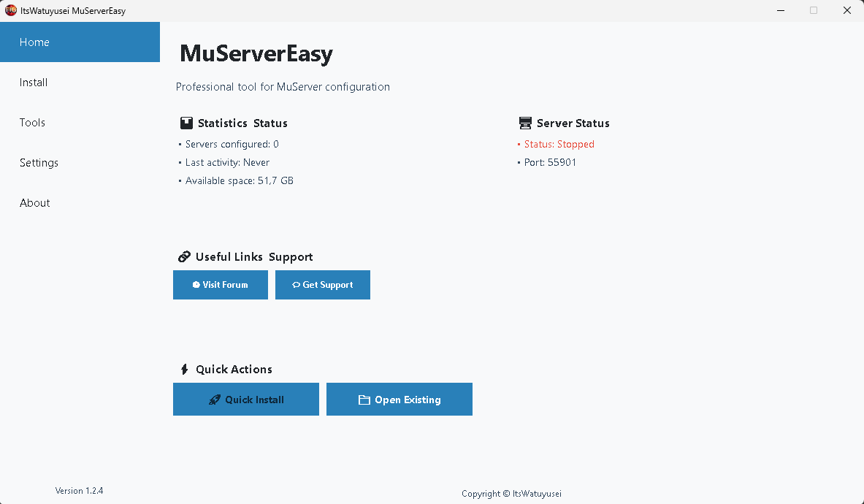Click the chat icon on Get Support button
This screenshot has height=504, width=864.
coord(296,285)
